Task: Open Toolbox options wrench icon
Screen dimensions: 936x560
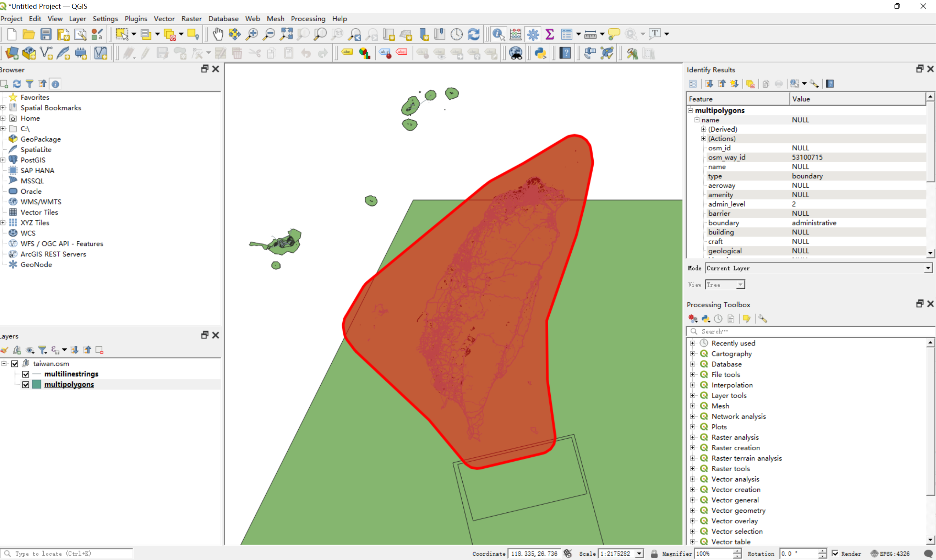Action: [x=762, y=319]
